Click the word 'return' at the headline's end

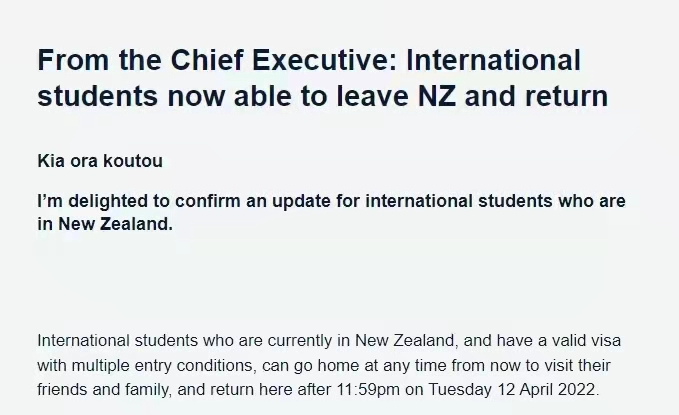click(x=565, y=98)
